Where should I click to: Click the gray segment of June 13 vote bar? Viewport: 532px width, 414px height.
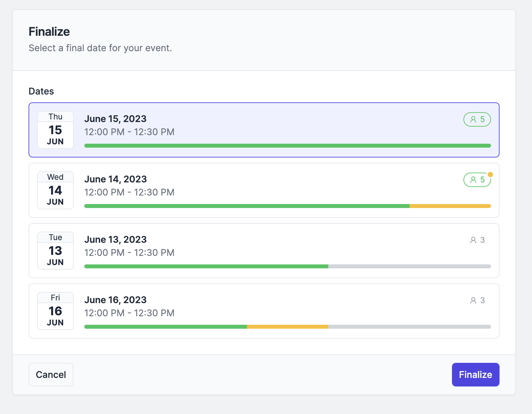click(x=409, y=266)
